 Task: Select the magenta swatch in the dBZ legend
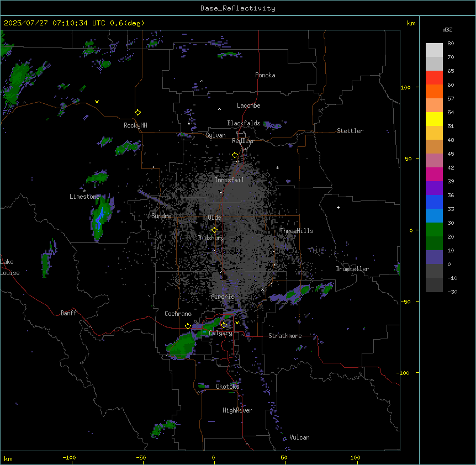click(434, 175)
